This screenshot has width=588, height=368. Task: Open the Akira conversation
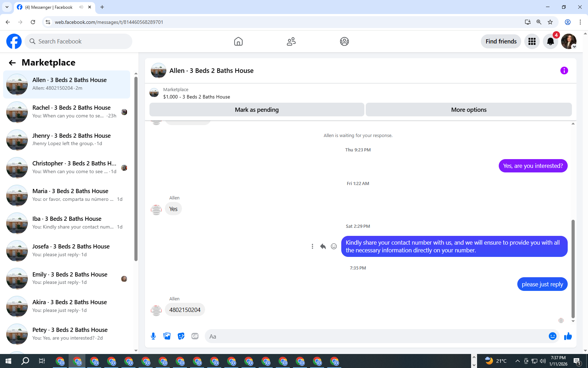[x=66, y=306]
